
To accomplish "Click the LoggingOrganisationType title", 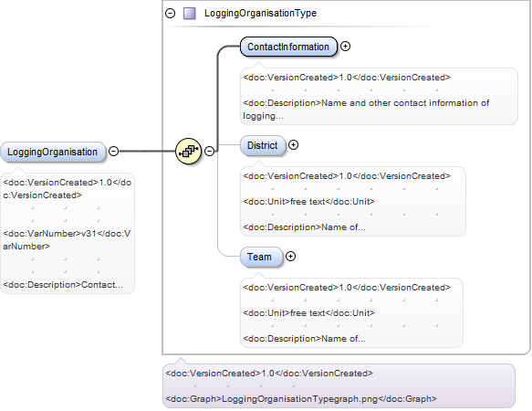I will pyautogui.click(x=260, y=14).
